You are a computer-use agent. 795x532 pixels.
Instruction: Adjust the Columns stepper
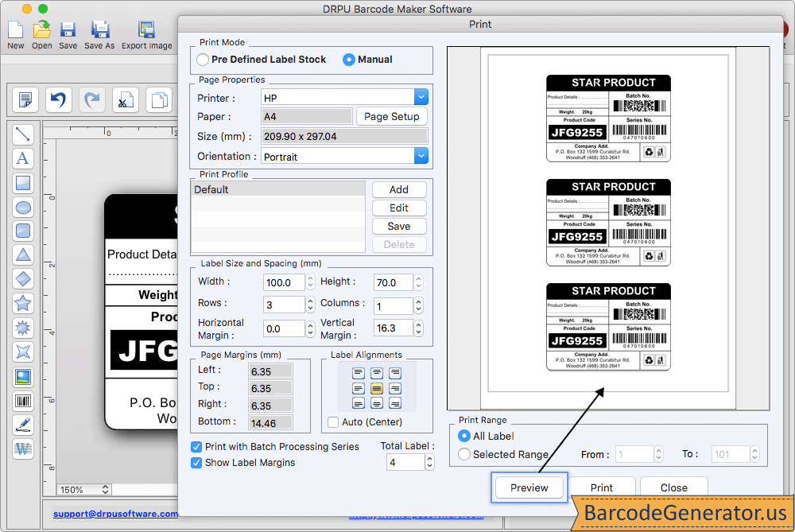[x=418, y=305]
